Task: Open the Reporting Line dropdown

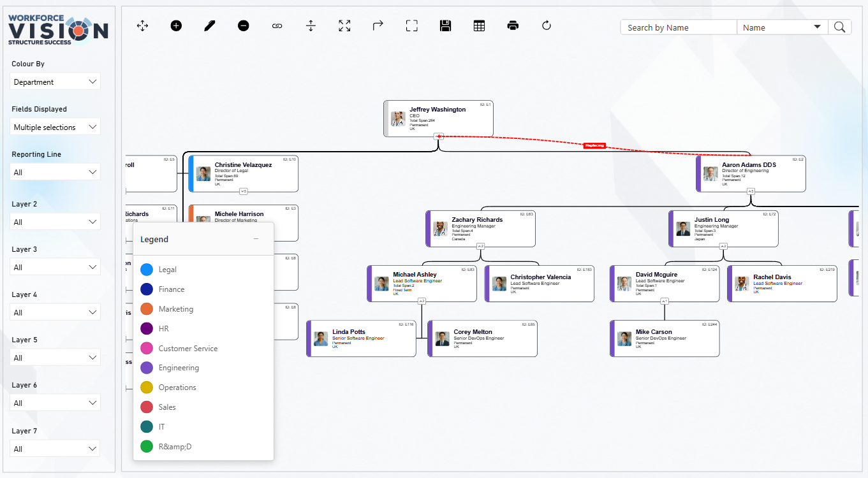Action: click(55, 172)
